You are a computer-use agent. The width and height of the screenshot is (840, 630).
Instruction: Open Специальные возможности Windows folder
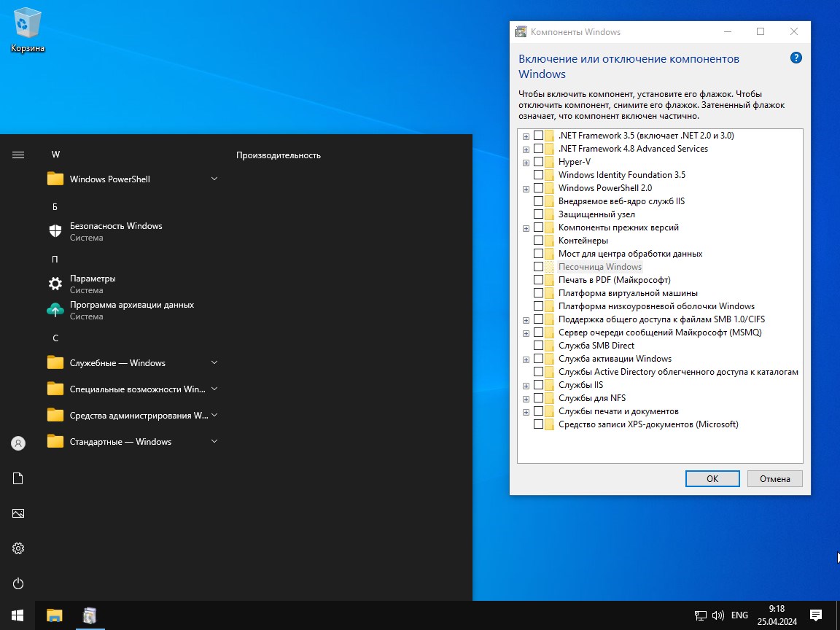[131, 389]
